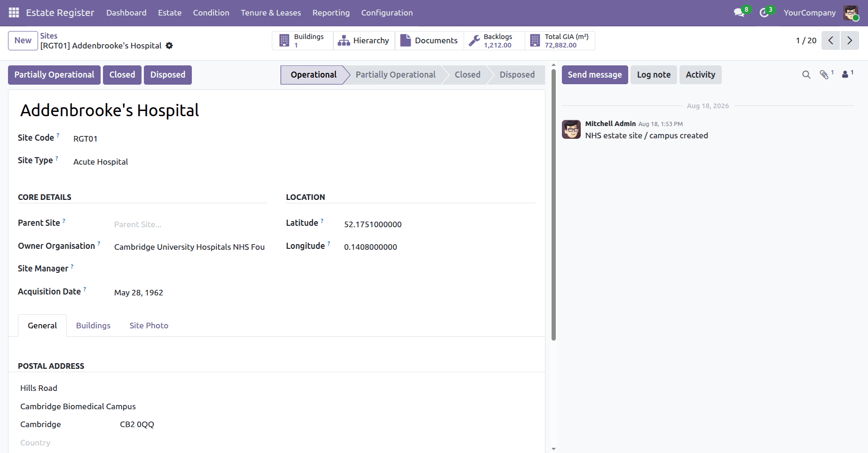The width and height of the screenshot is (868, 453).
Task: Edit the Longitude value field
Action: pos(439,247)
